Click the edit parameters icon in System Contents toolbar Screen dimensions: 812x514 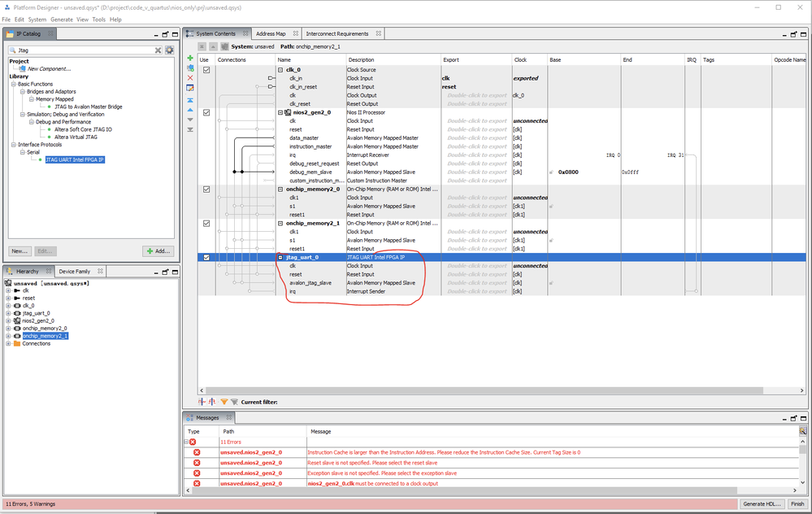190,88
